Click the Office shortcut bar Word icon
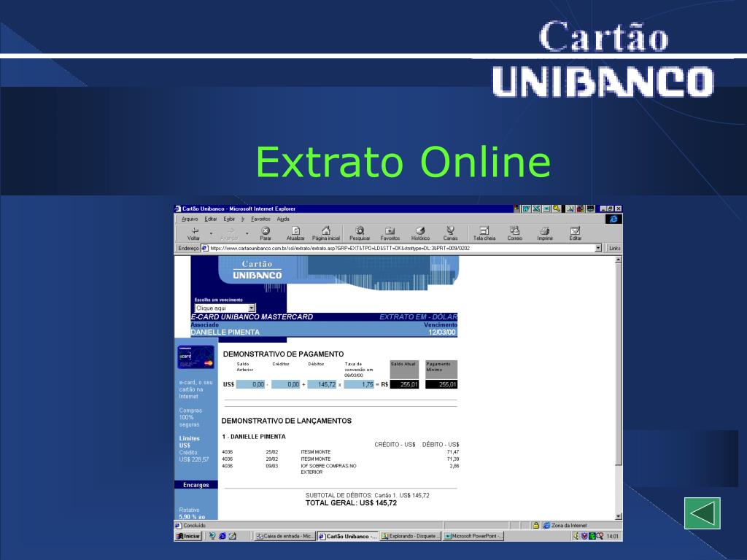The image size is (747, 560). [526, 209]
